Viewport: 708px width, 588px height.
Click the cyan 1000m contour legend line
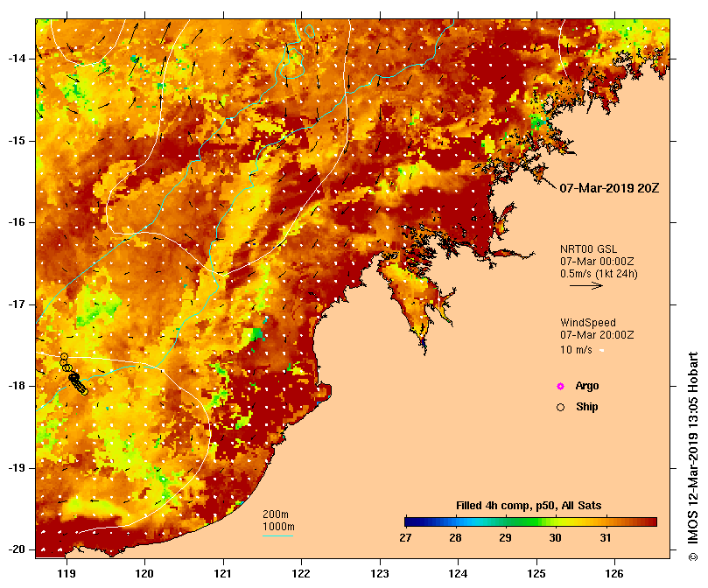pos(278,536)
